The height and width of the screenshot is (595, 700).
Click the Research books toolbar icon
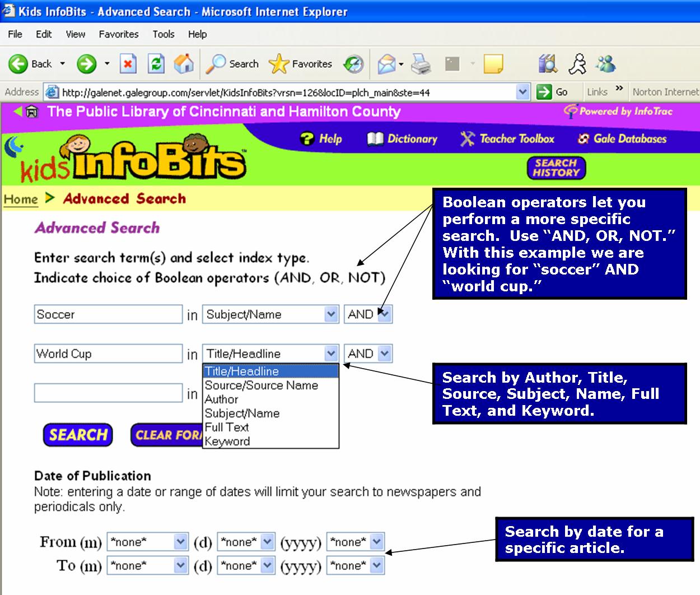tap(548, 64)
